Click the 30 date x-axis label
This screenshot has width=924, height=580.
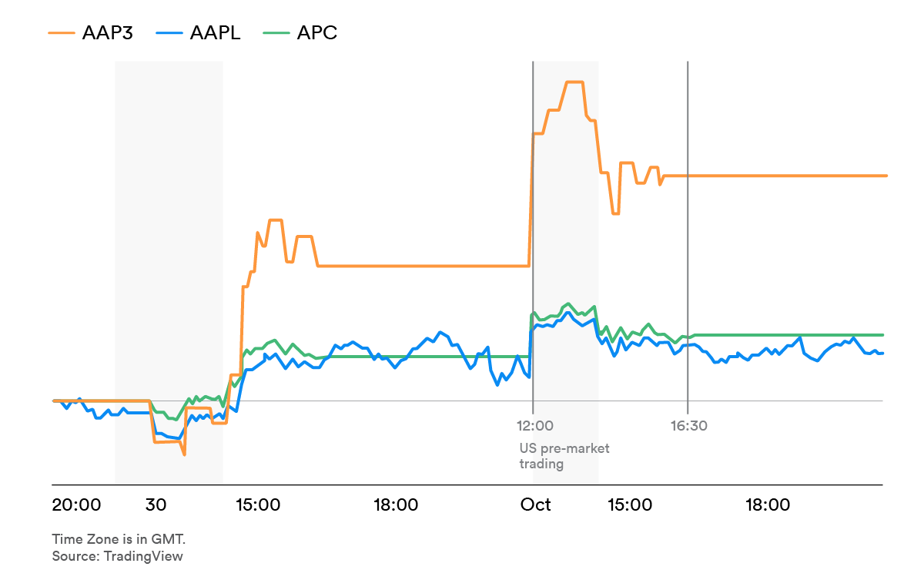point(156,505)
